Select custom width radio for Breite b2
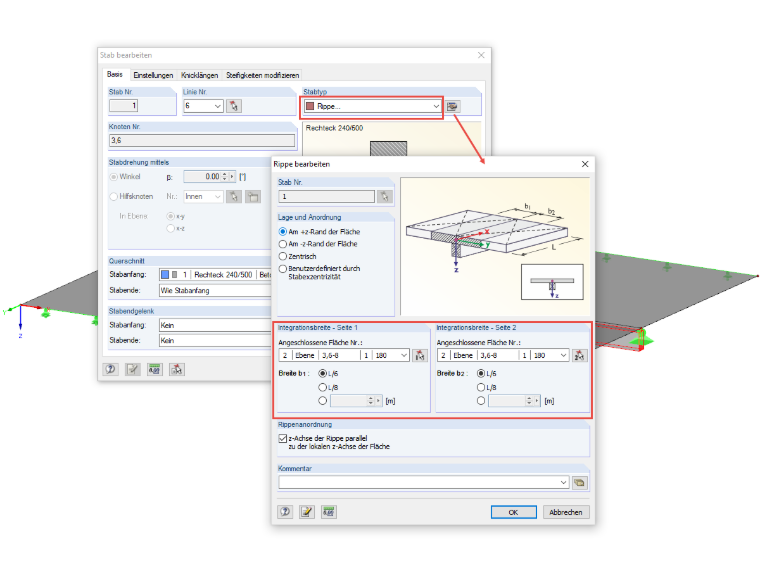 (481, 401)
